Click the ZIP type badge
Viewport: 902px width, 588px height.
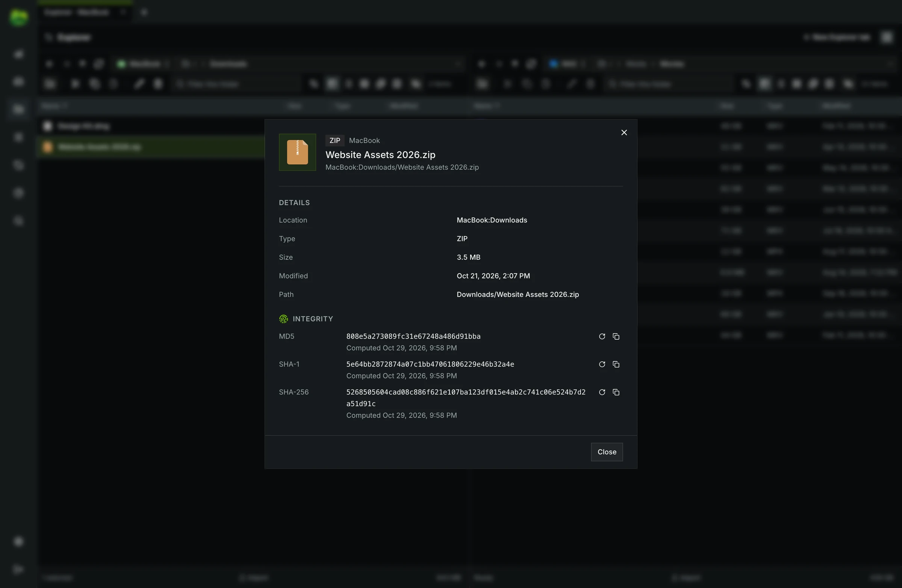tap(334, 141)
